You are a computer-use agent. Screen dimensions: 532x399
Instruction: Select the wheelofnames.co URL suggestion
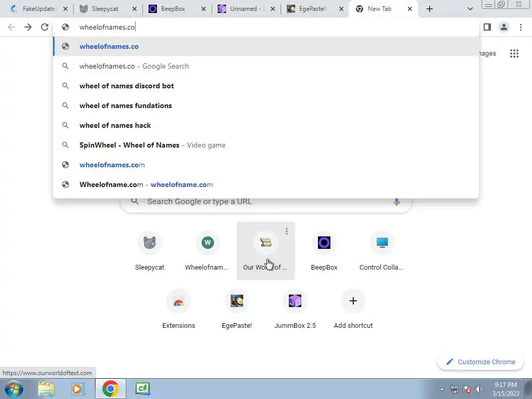pyautogui.click(x=266, y=46)
